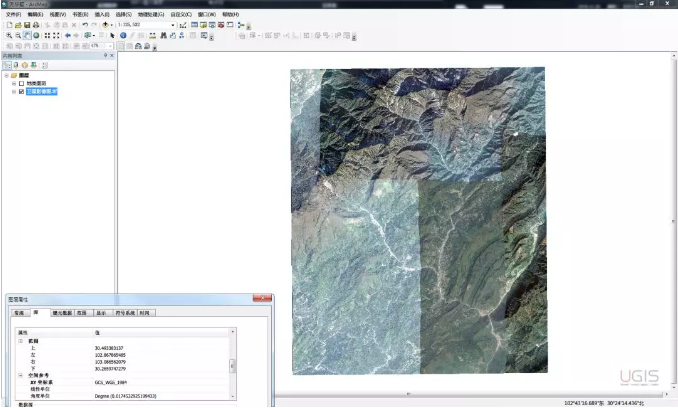Select the Identify info tool
This screenshot has height=408, width=678.
(x=123, y=35)
